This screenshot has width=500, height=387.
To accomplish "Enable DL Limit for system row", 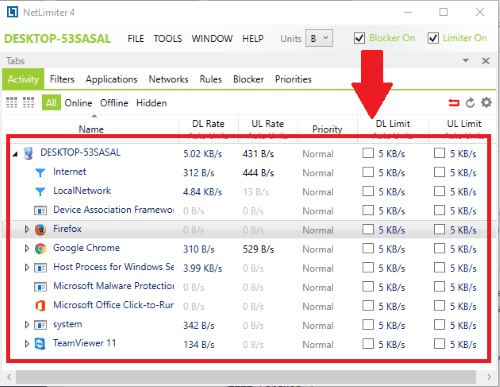I will pyautogui.click(x=368, y=324).
